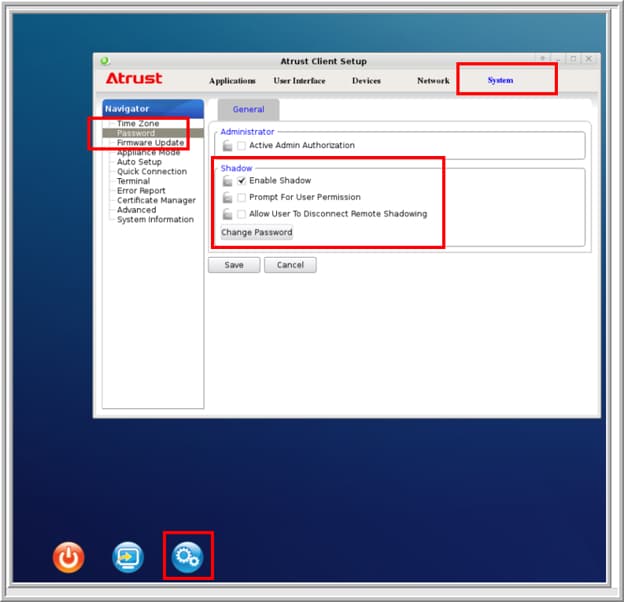Open Terminal in Navigator
Screen dimensions: 624x602
point(133,181)
